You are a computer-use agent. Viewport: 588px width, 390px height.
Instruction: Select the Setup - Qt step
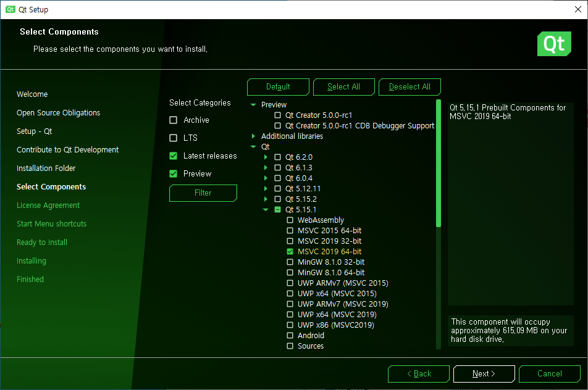point(35,131)
